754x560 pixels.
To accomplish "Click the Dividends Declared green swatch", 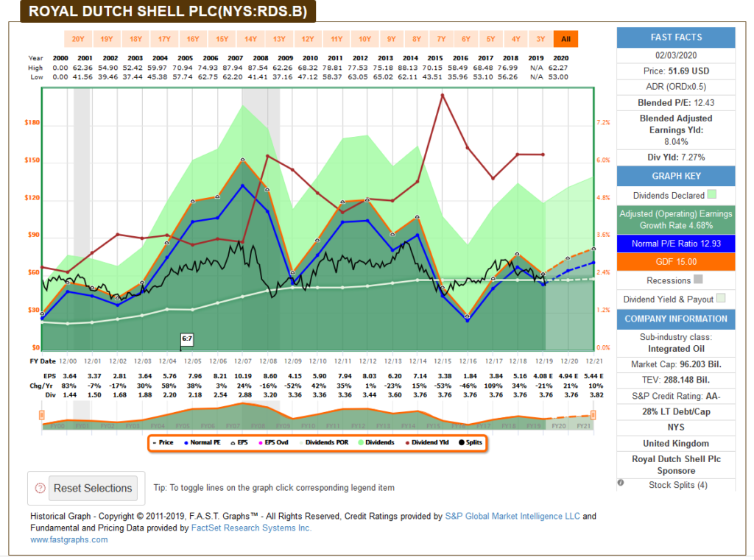I will point(712,194).
